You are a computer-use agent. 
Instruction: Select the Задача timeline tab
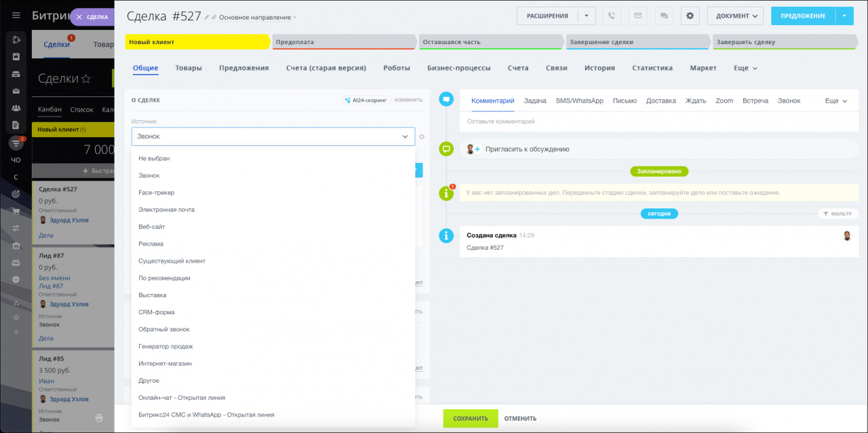tap(535, 100)
